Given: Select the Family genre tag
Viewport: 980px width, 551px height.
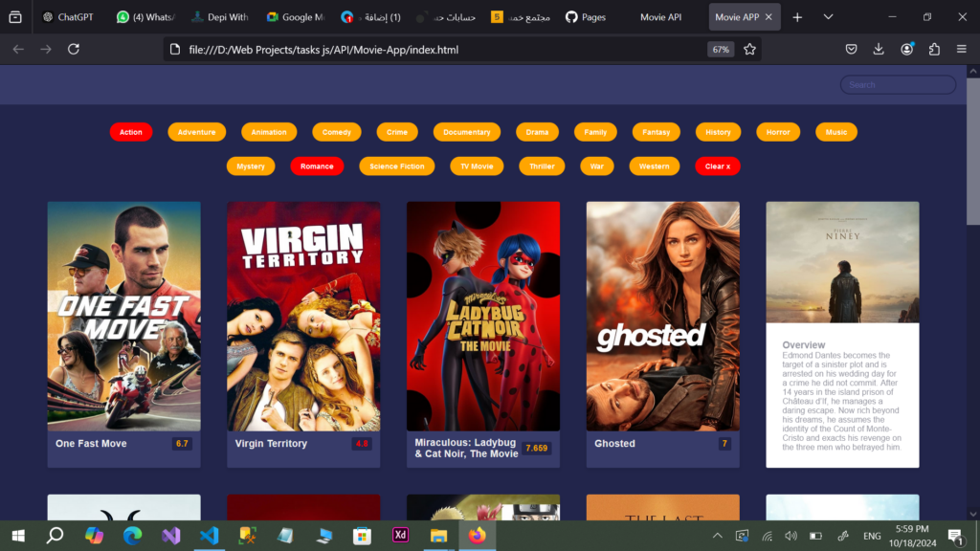Looking at the screenshot, I should click(595, 132).
